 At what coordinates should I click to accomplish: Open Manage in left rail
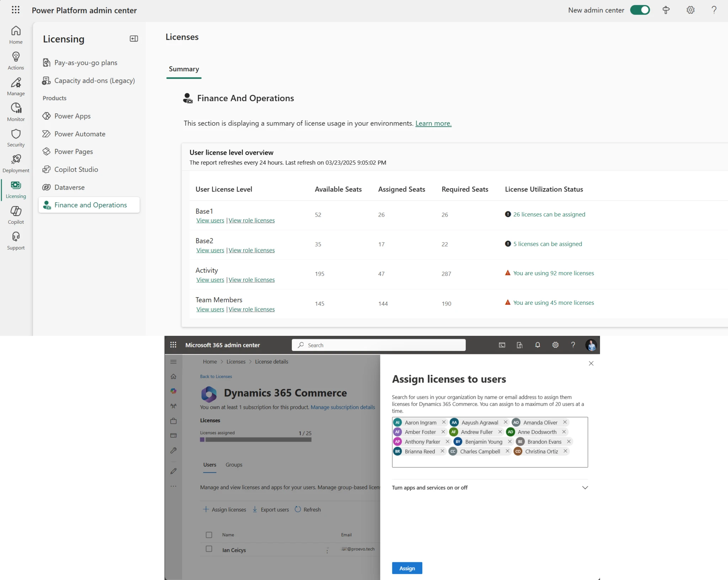tap(16, 87)
